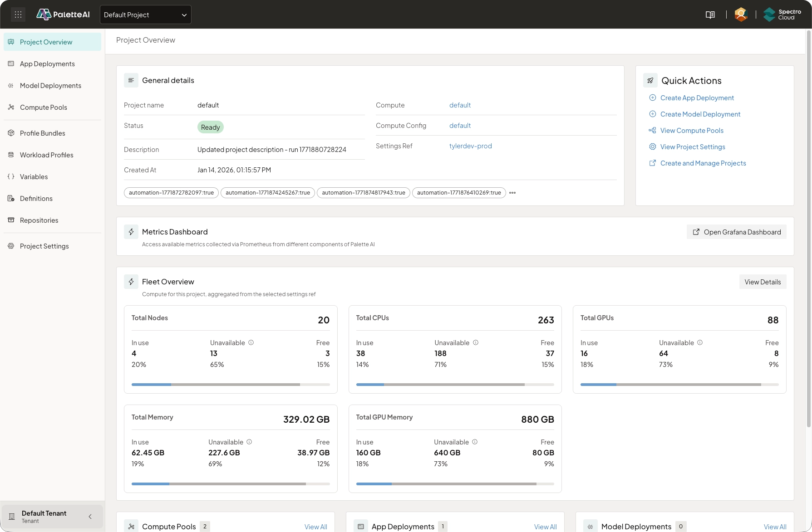Click the Total GPU Memory usage bar
This screenshot has width=812, height=532.
[455, 484]
